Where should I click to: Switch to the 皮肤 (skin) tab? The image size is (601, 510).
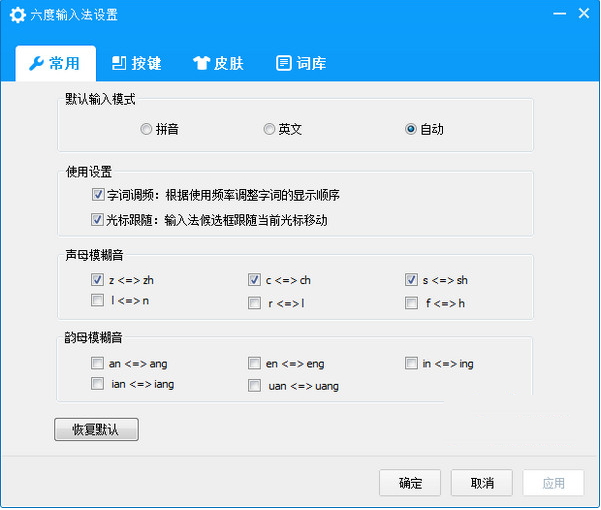pos(218,63)
